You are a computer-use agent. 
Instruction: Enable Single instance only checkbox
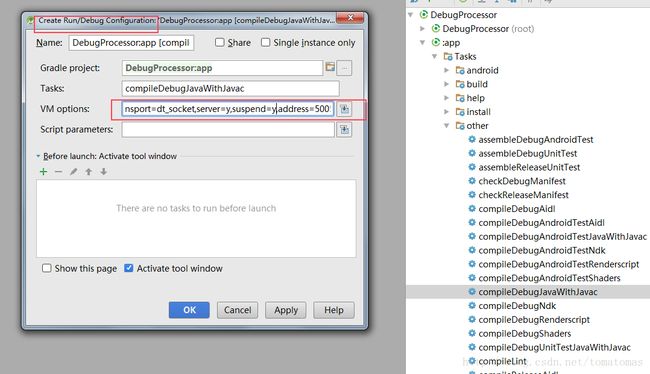tap(266, 42)
